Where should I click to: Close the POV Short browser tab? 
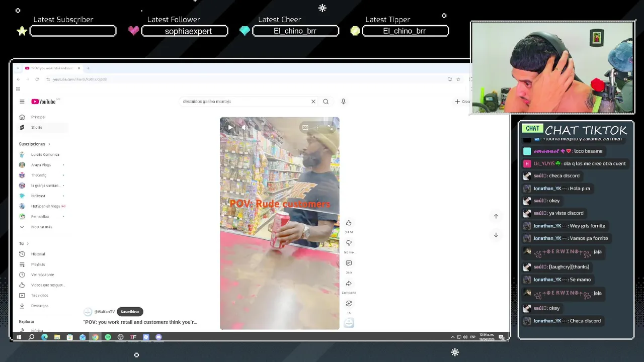coord(79,68)
